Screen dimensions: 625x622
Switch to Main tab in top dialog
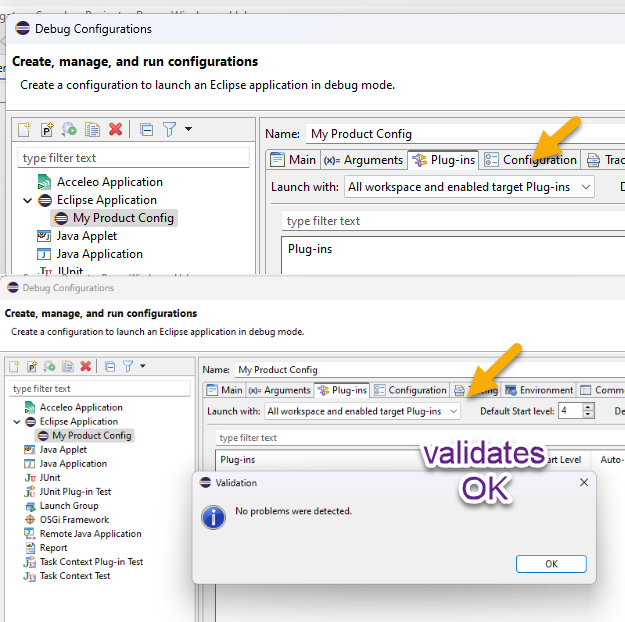294,160
